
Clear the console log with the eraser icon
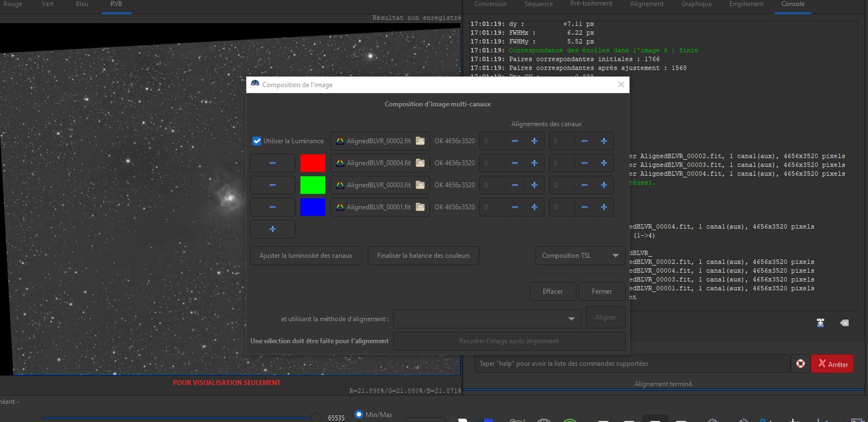tap(844, 323)
